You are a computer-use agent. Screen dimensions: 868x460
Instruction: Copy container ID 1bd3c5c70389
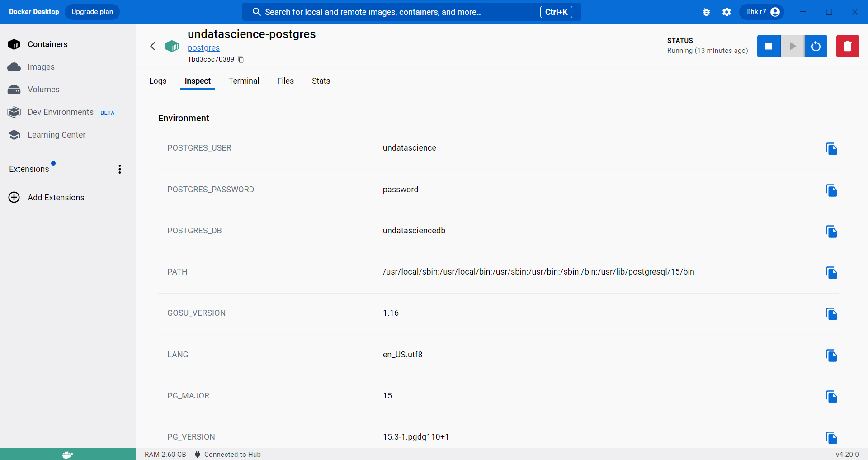241,60
